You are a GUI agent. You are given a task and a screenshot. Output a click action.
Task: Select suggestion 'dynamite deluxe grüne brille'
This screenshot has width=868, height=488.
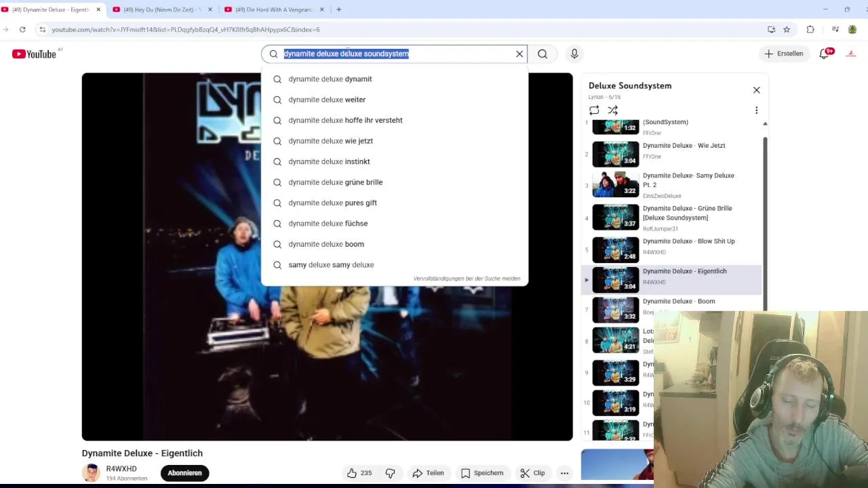point(395,182)
